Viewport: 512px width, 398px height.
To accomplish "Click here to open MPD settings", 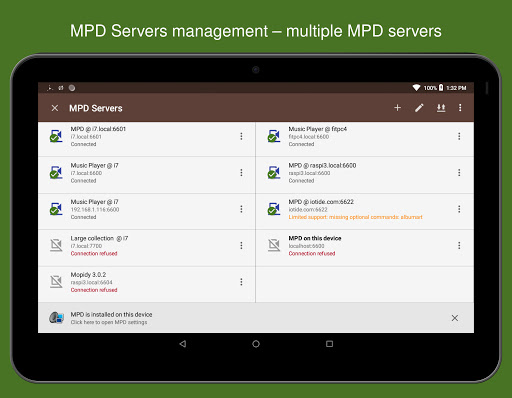I will pos(109,322).
